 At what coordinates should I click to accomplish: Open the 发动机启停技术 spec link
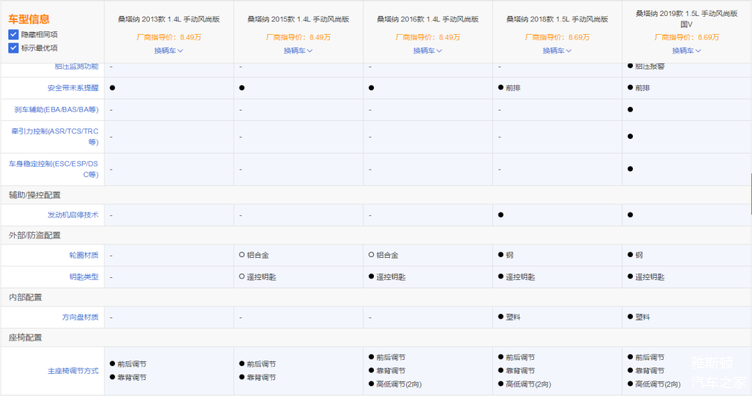(x=73, y=215)
